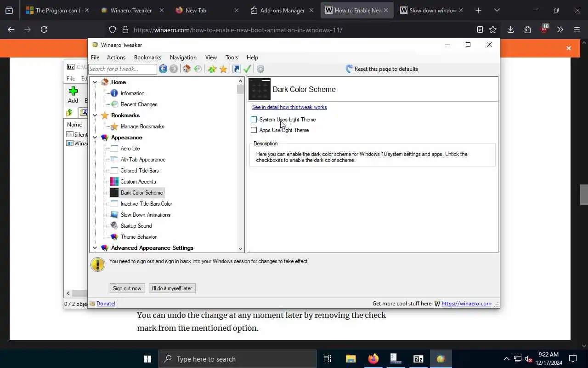Image resolution: width=588 pixels, height=368 pixels.
Task: Click the Windows taskbar search box
Action: [x=237, y=359]
